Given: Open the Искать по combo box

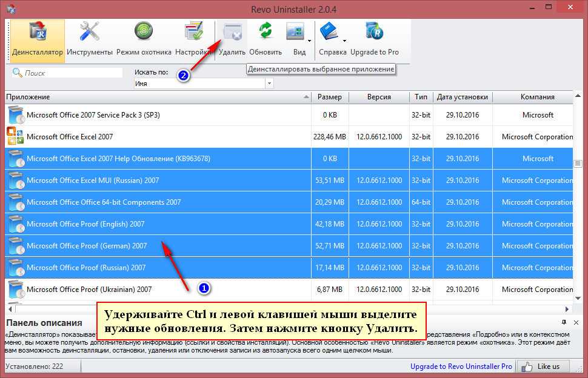Looking at the screenshot, I should (x=204, y=84).
